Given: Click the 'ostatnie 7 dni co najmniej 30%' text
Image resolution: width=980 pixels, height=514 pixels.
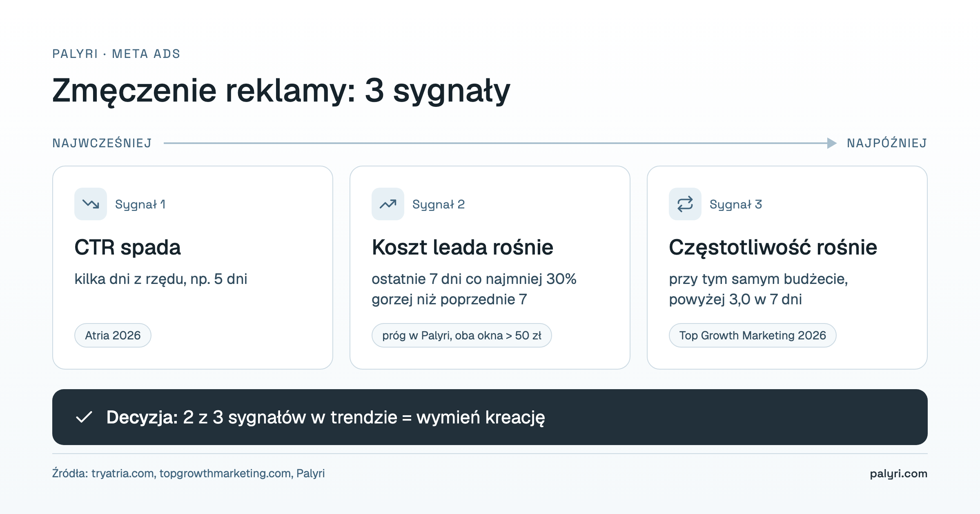Looking at the screenshot, I should 474,279.
